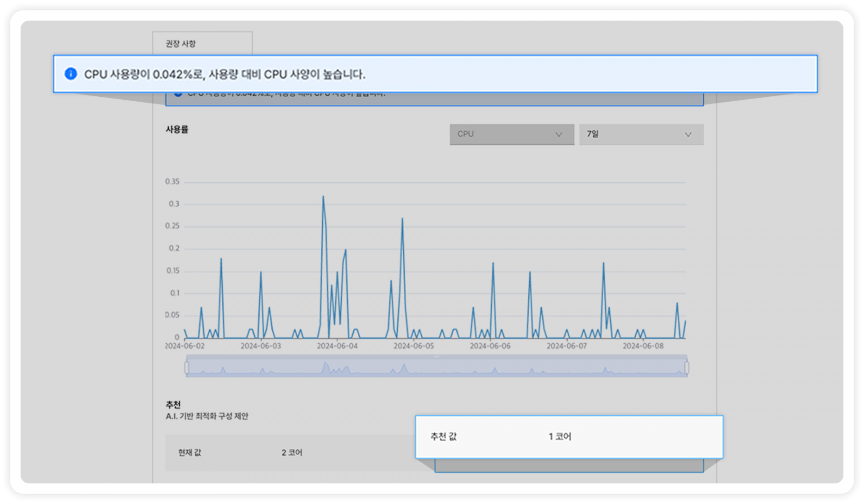The width and height of the screenshot is (864, 504).
Task: Click the 2024-06-06 date label on the axis
Action: pyautogui.click(x=490, y=346)
